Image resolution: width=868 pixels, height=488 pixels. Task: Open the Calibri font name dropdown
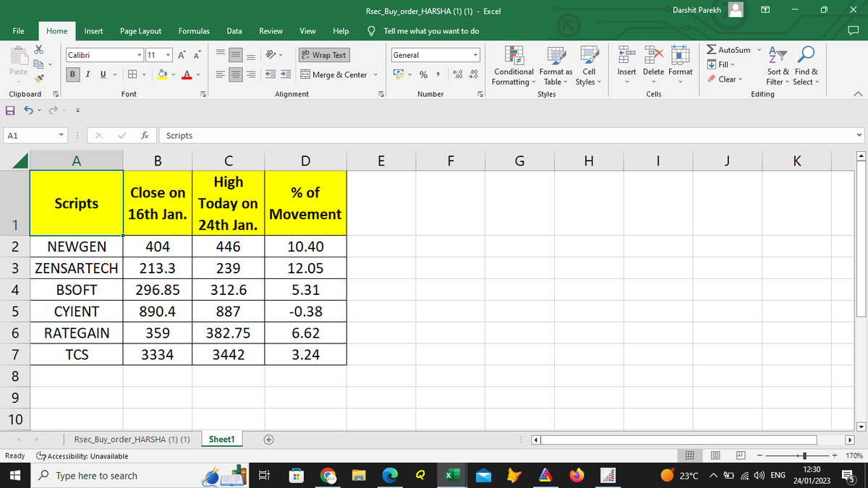[139, 56]
